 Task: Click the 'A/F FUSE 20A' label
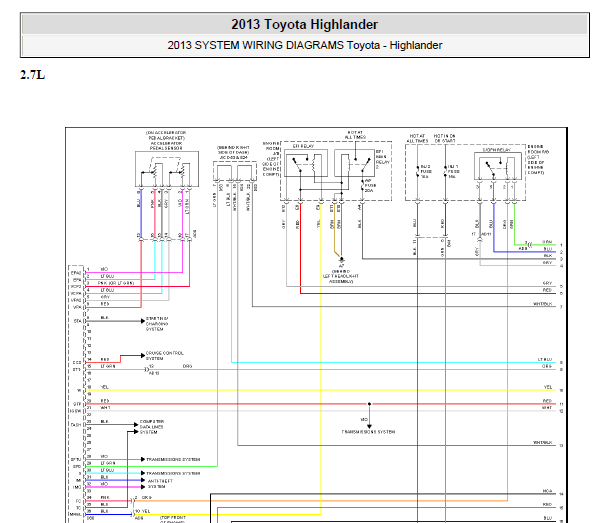click(370, 185)
